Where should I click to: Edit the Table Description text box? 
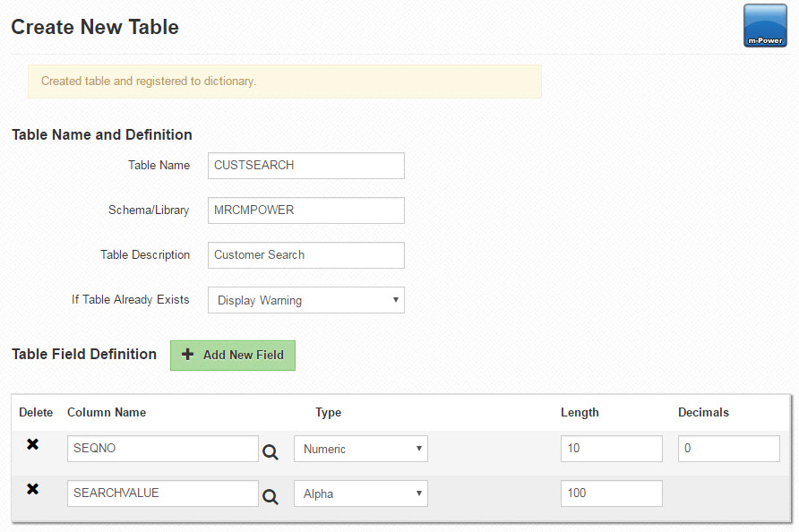click(x=305, y=255)
